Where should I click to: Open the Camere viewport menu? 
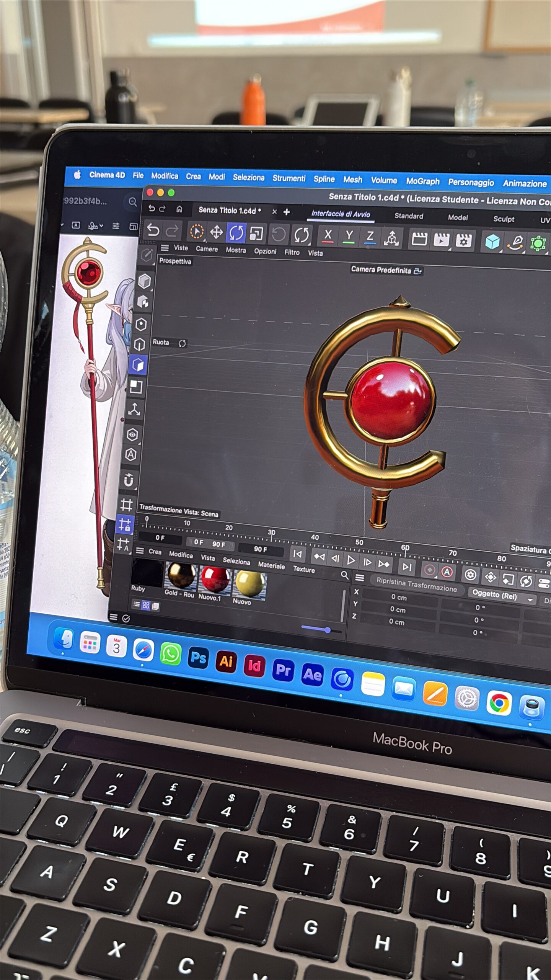click(x=207, y=249)
